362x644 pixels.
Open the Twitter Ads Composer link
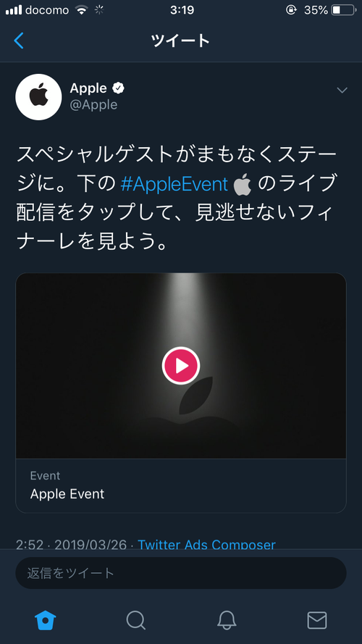point(206,545)
